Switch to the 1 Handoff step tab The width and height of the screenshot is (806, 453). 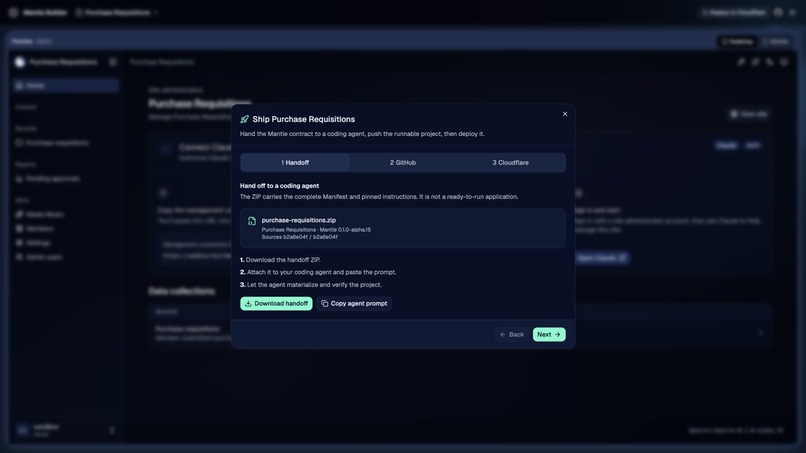click(295, 162)
